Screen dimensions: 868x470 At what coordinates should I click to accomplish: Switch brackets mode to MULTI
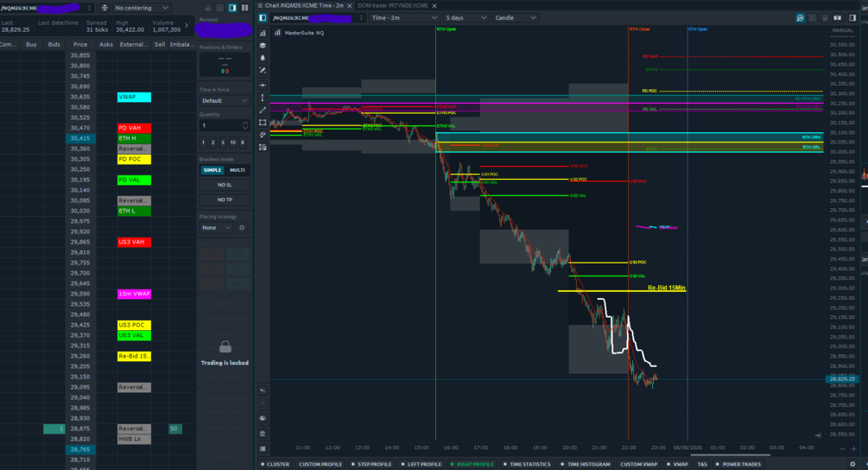238,170
